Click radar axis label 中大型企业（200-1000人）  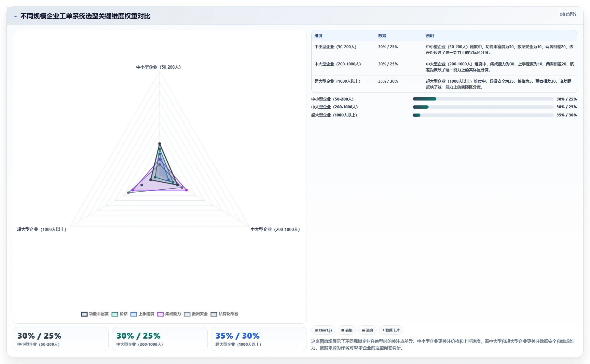[275, 229]
